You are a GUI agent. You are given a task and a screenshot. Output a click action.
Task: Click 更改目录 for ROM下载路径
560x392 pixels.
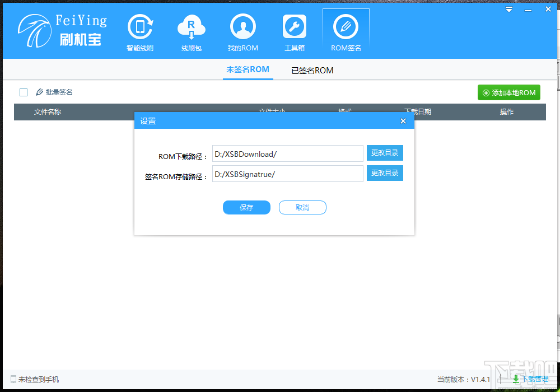point(385,153)
